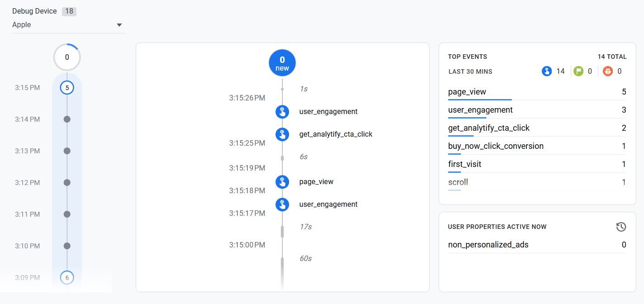
Task: Click the blue events count icon in Top Events
Action: tap(547, 71)
